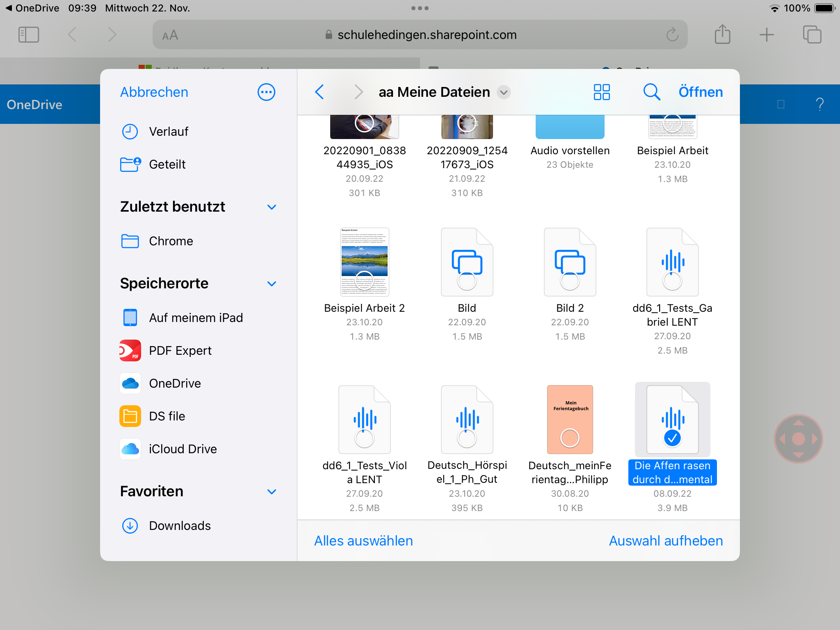Open Safari share sheet icon
840x630 pixels.
(722, 35)
